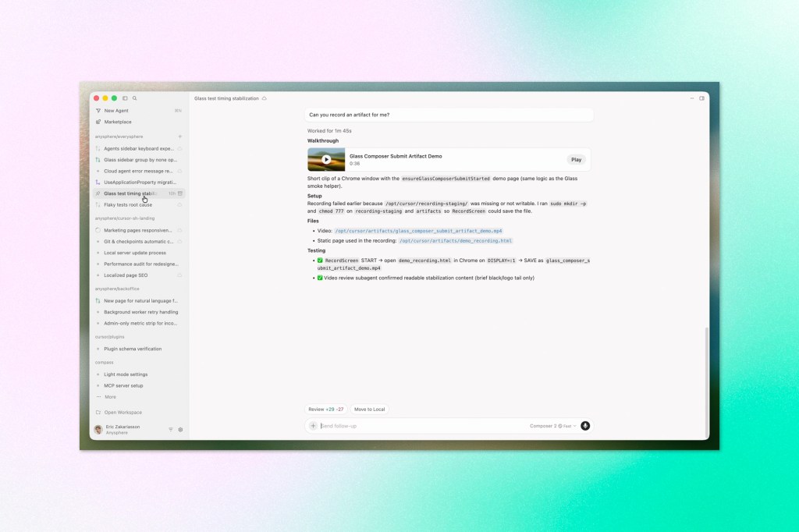Open Agents sidebar keyboard experience chat
Viewport: 799px width, 532px height.
tap(139, 149)
